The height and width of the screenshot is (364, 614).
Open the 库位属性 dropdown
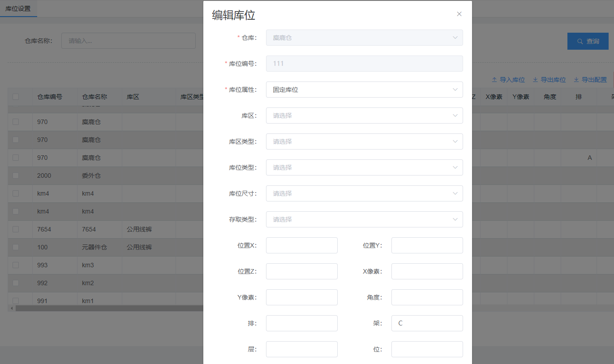click(364, 90)
